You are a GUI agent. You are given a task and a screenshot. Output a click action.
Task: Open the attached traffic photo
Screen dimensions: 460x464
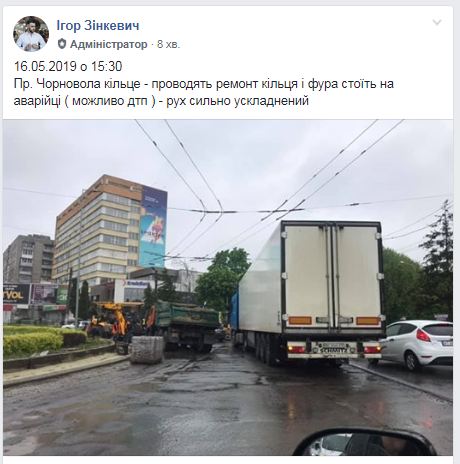[228, 287]
